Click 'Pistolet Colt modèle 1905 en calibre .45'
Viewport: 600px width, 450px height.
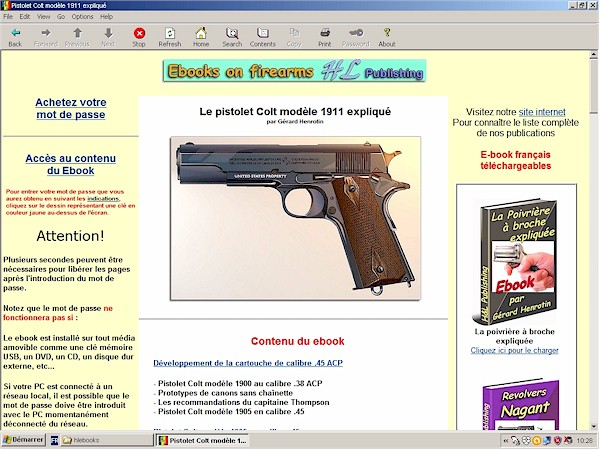tap(231, 412)
